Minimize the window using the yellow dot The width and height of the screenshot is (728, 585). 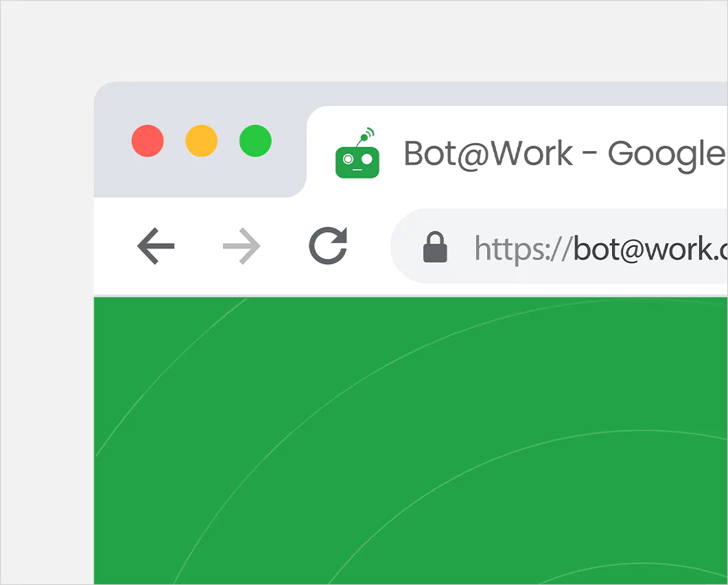tap(202, 141)
